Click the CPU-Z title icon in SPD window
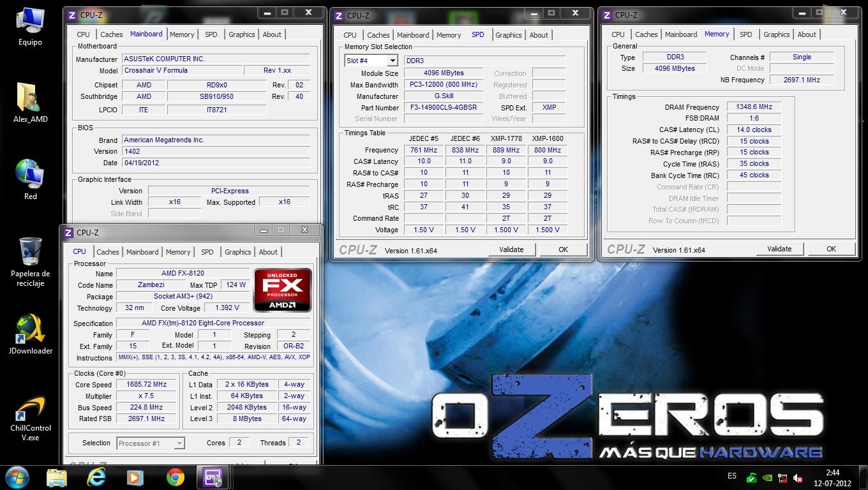This screenshot has width=868, height=490. click(338, 15)
